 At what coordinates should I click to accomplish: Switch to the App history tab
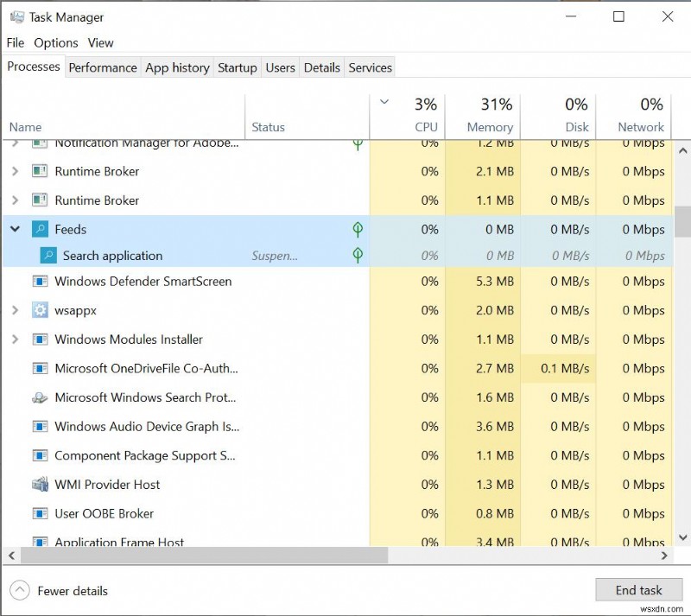[177, 67]
